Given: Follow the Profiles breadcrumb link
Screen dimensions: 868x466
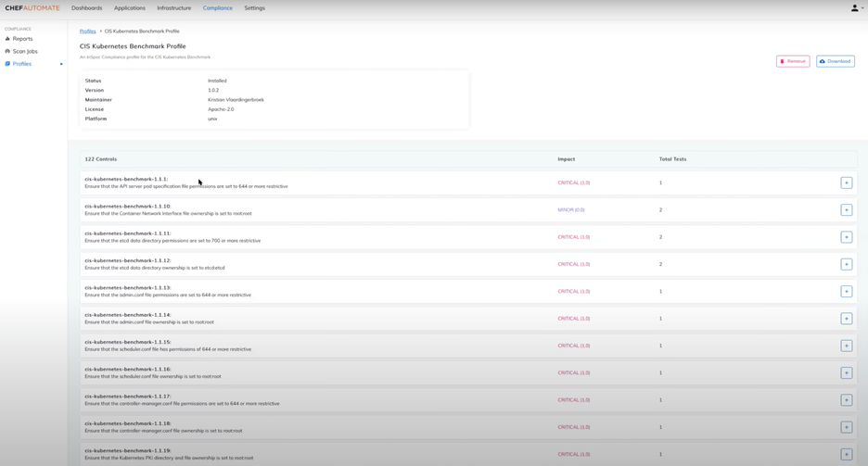Looking at the screenshot, I should pyautogui.click(x=87, y=31).
